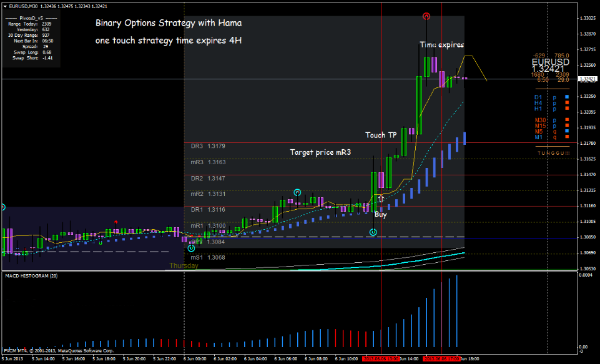Screen dimensions: 600x364
Task: Select the cyan circle marker above the mR2 level peak
Action: [297, 192]
